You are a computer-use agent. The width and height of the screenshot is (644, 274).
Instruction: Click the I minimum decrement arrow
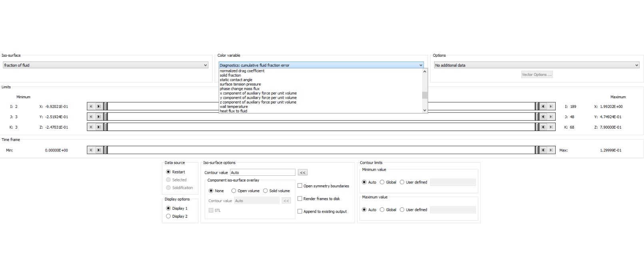point(91,106)
